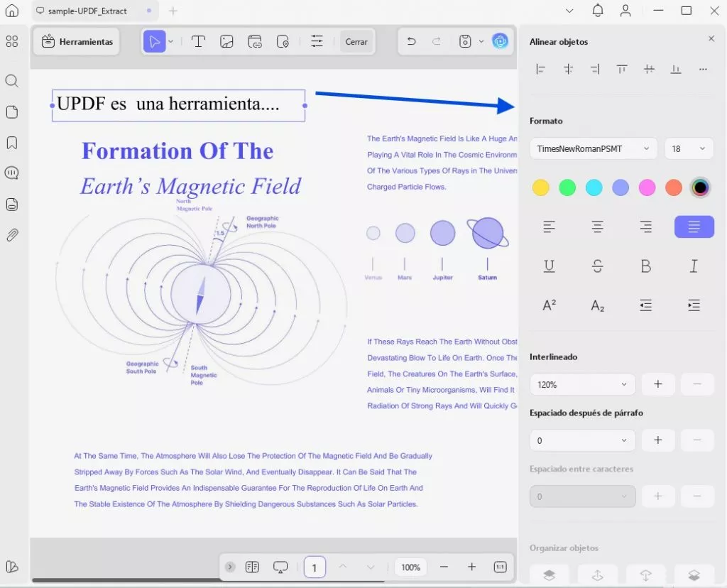Viewport: 727px width, 588px height.
Task: Open the search sidebar icon
Action: [x=11, y=81]
